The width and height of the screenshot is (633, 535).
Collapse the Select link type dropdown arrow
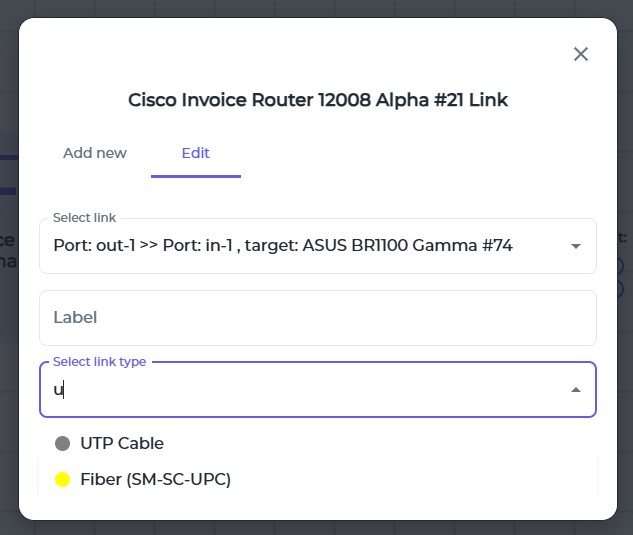point(576,390)
